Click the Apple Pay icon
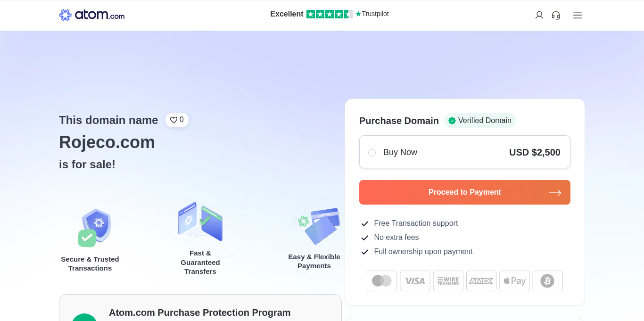The image size is (644, 321). [x=514, y=281]
